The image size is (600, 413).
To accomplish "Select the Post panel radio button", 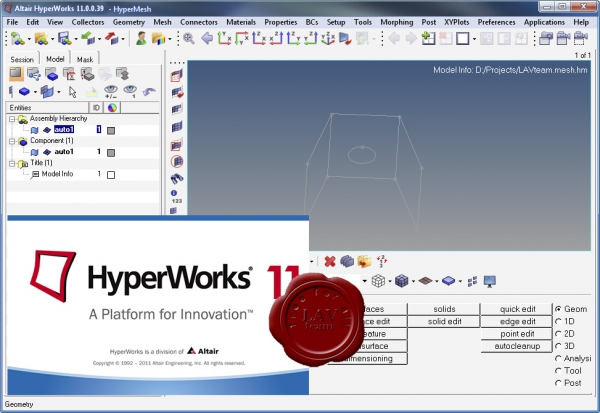I will point(558,383).
